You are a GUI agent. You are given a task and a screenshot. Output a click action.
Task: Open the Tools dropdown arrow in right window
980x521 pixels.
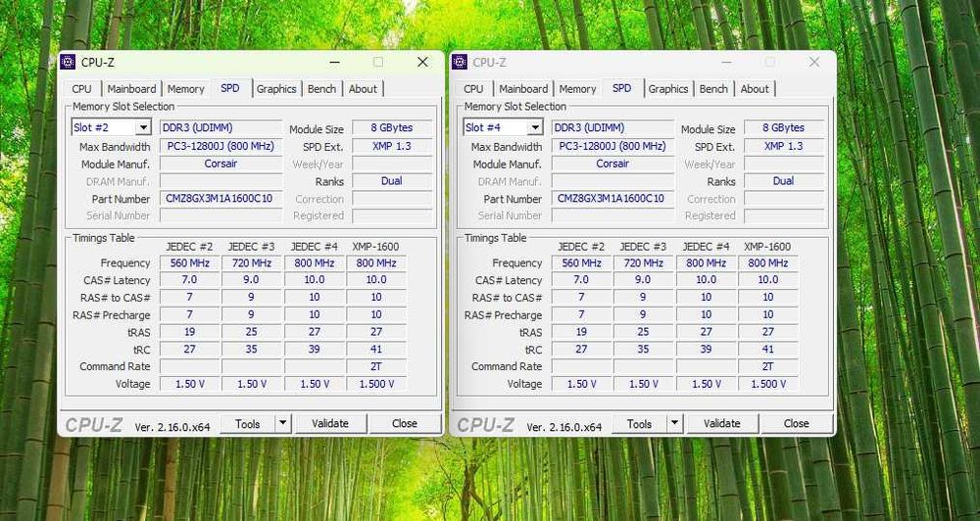(675, 423)
